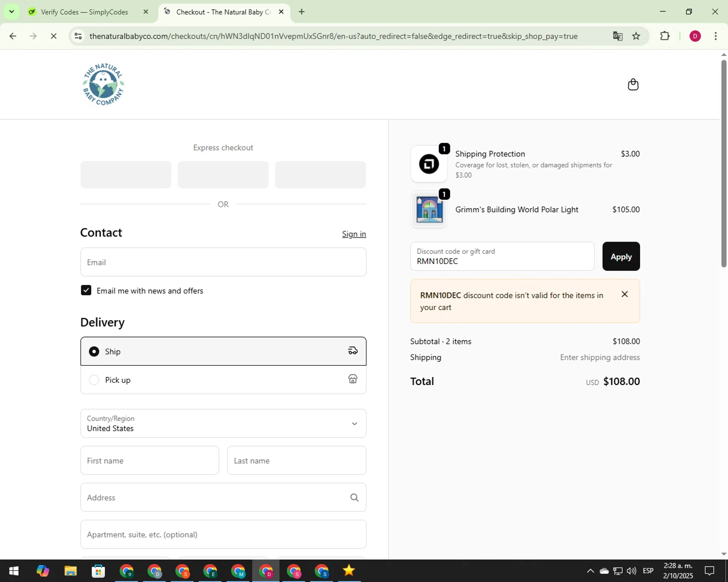The height and width of the screenshot is (582, 728).
Task: Click the page vertical scrollbar thumb
Action: (x=724, y=163)
